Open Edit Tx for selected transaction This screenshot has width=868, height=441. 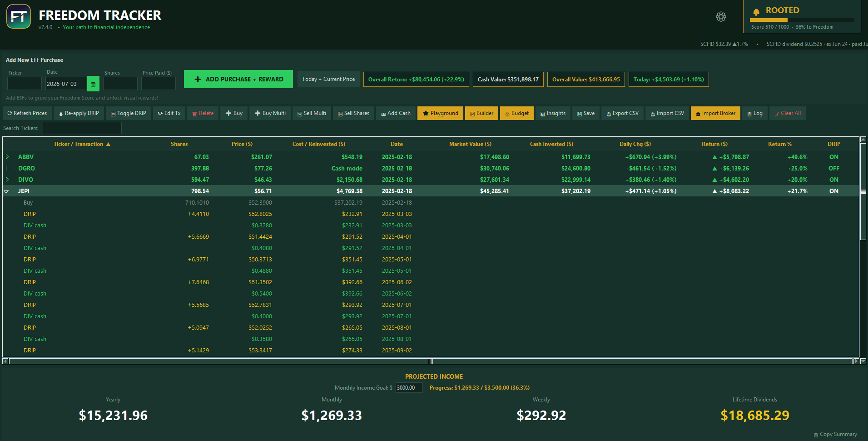point(169,113)
